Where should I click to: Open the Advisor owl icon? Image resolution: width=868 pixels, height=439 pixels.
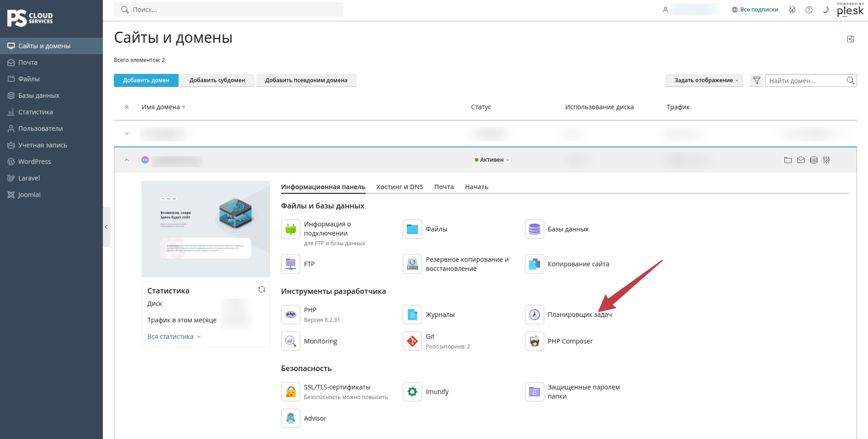tap(290, 418)
